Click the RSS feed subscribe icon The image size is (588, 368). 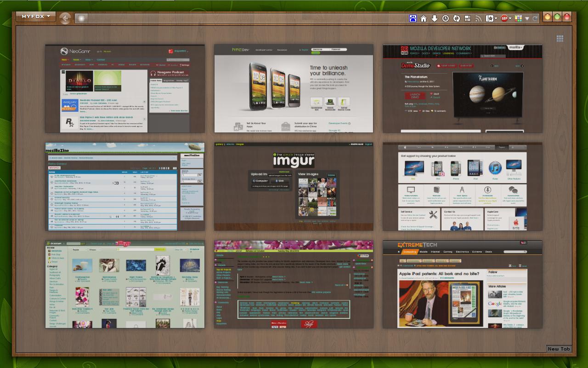click(x=479, y=18)
